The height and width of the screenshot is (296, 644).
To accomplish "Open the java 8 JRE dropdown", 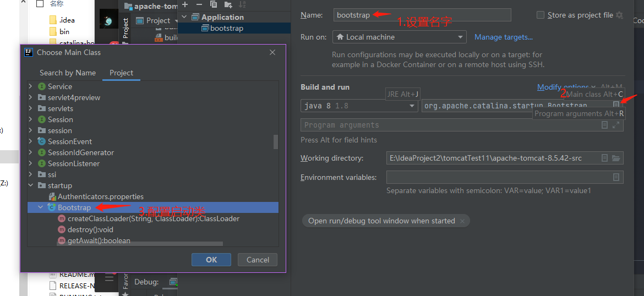I will point(359,106).
